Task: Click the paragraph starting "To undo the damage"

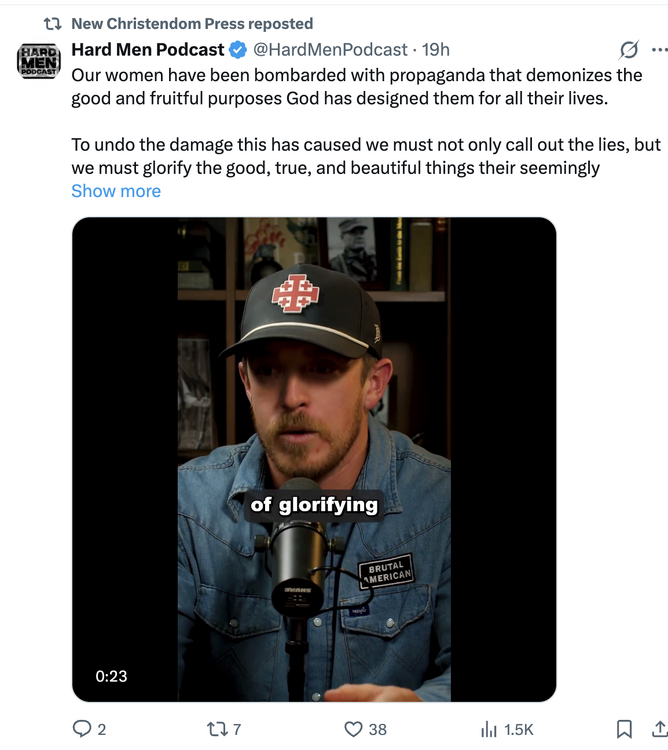Action: (365, 156)
